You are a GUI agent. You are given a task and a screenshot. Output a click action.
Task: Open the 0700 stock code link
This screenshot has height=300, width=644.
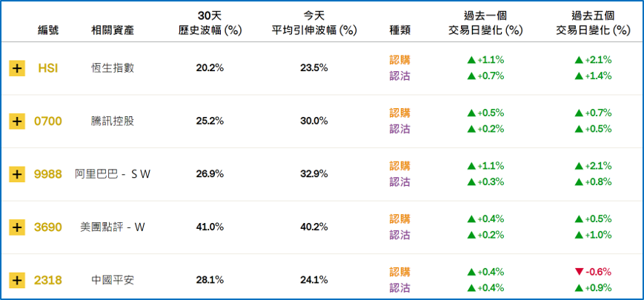coord(48,121)
